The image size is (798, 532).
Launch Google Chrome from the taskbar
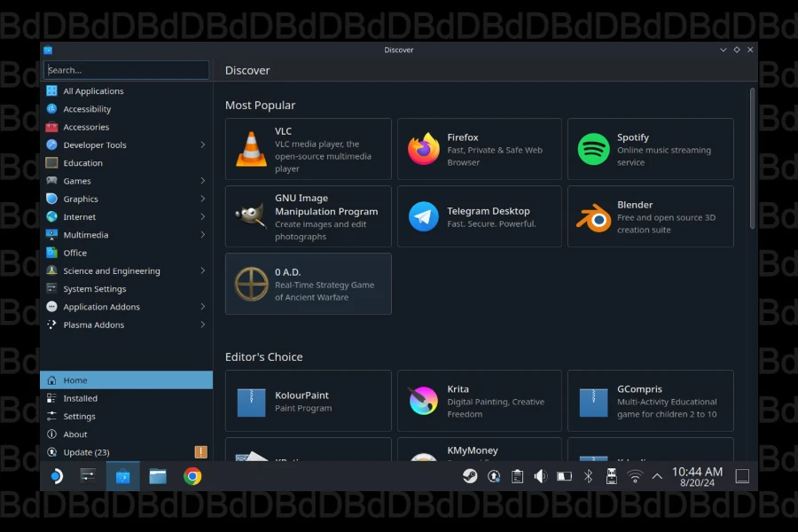pos(192,476)
